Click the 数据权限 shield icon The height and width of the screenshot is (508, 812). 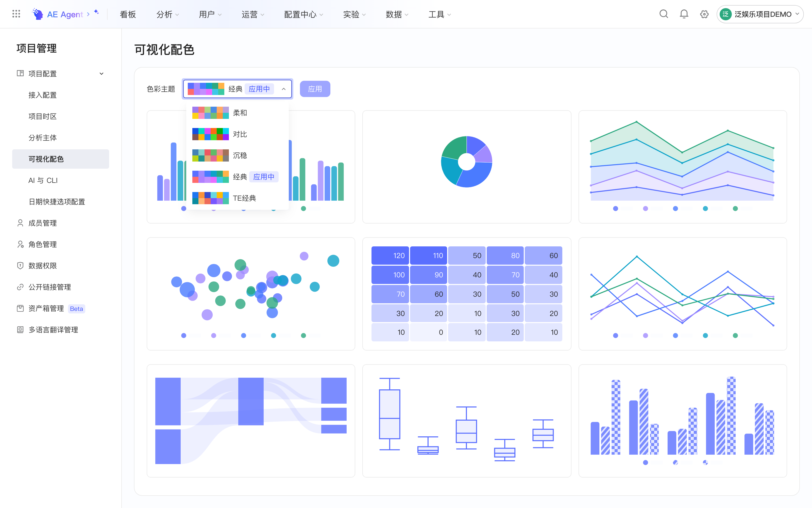point(20,265)
